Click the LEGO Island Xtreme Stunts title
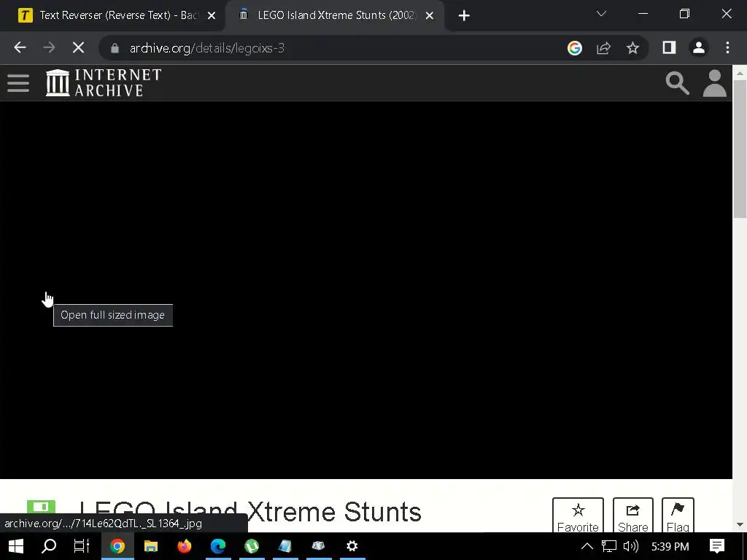This screenshot has width=747, height=560. (250, 512)
